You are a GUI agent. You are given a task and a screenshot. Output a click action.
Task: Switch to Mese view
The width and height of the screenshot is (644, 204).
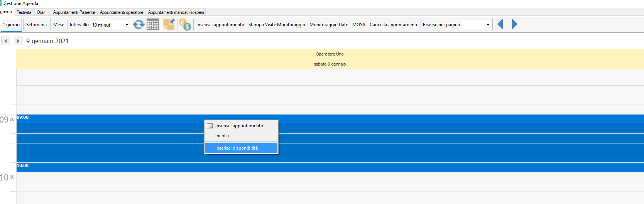click(x=59, y=25)
